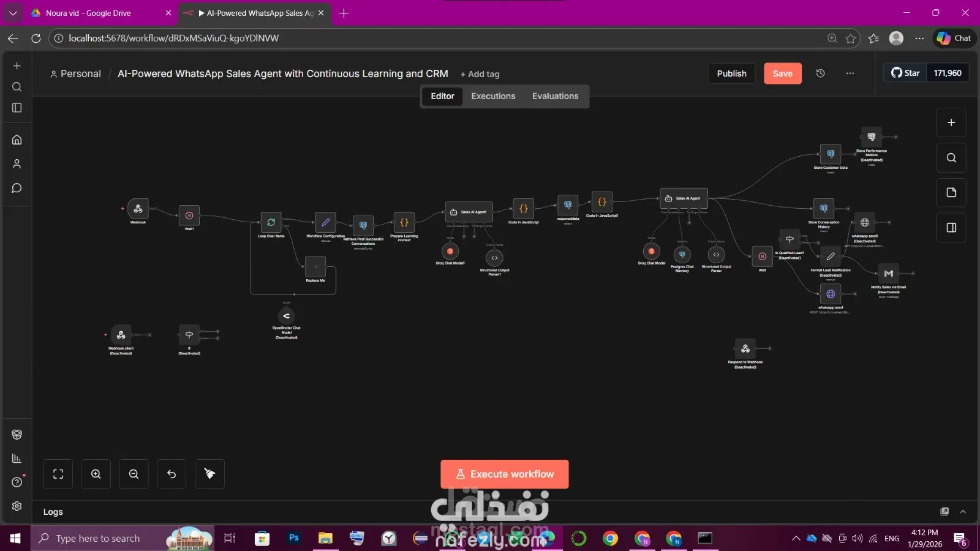980x551 pixels.
Task: Add a sticky note to the canvas
Action: pyautogui.click(x=951, y=192)
